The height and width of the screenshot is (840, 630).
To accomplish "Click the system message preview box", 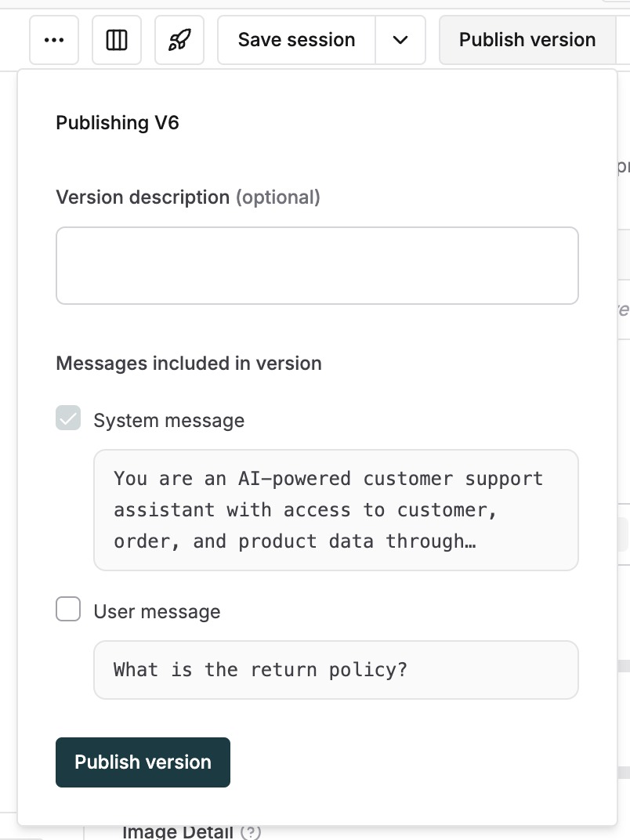I will (335, 509).
